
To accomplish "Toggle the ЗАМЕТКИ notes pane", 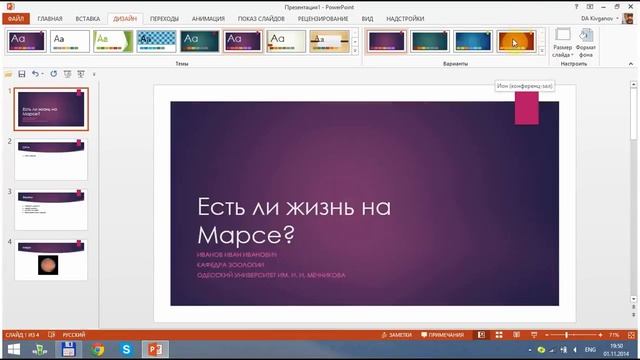I will (396, 335).
